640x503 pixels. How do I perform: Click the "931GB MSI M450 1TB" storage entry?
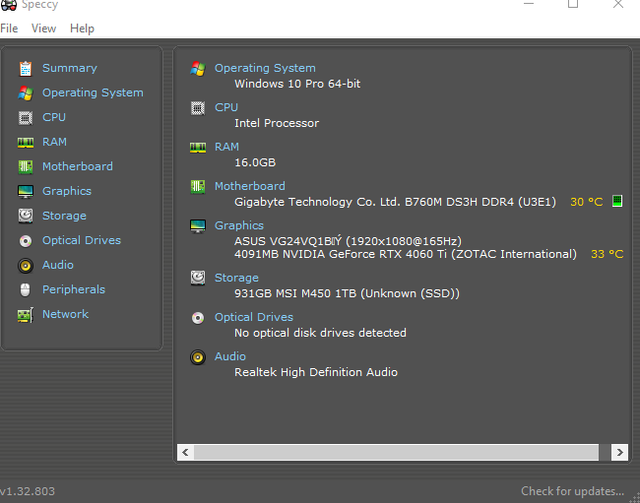347,294
